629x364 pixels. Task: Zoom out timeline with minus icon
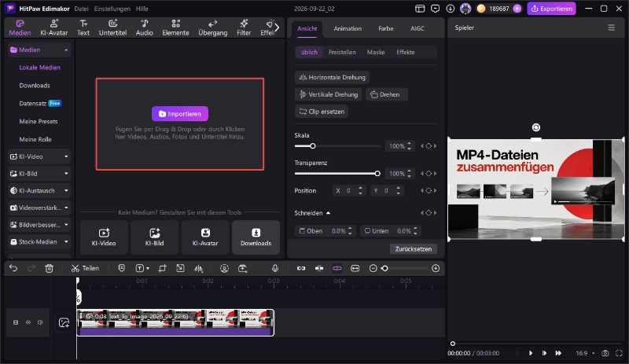pyautogui.click(x=373, y=268)
